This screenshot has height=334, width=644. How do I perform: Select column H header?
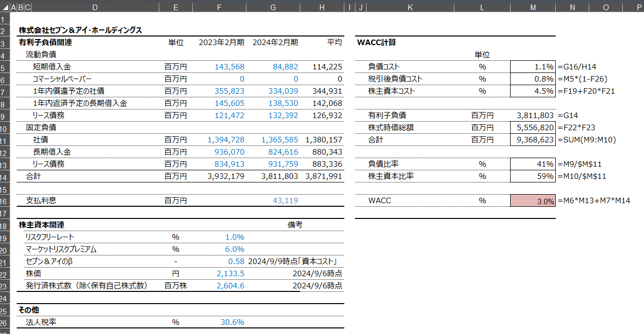coord(322,7)
